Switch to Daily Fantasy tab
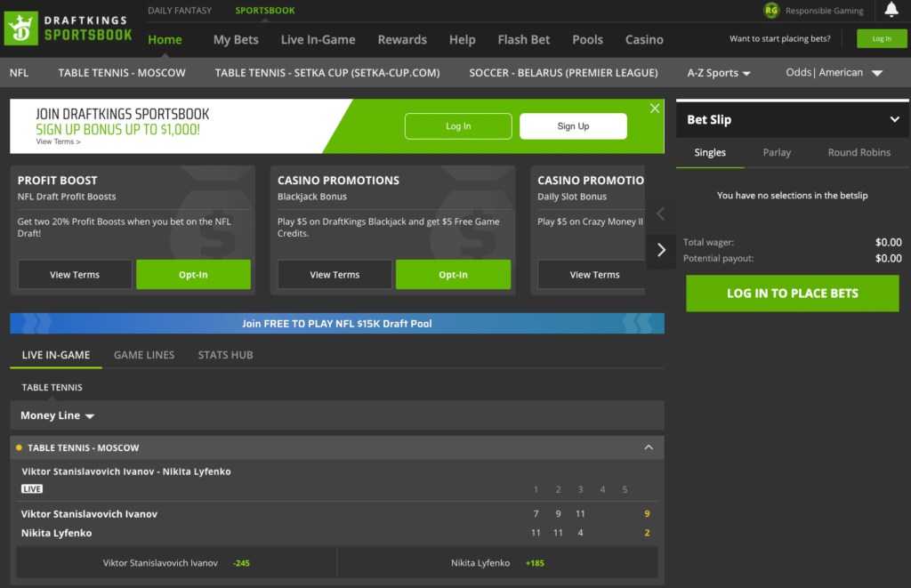 coord(180,11)
